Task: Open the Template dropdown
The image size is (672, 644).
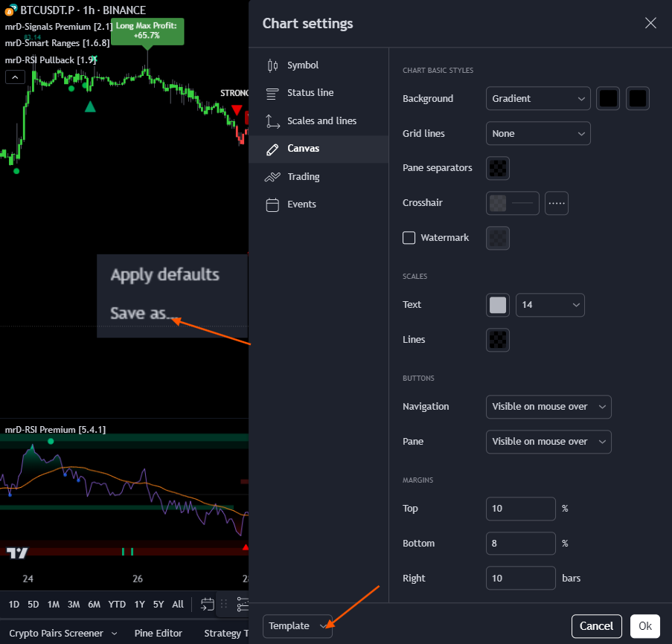Action: click(298, 626)
